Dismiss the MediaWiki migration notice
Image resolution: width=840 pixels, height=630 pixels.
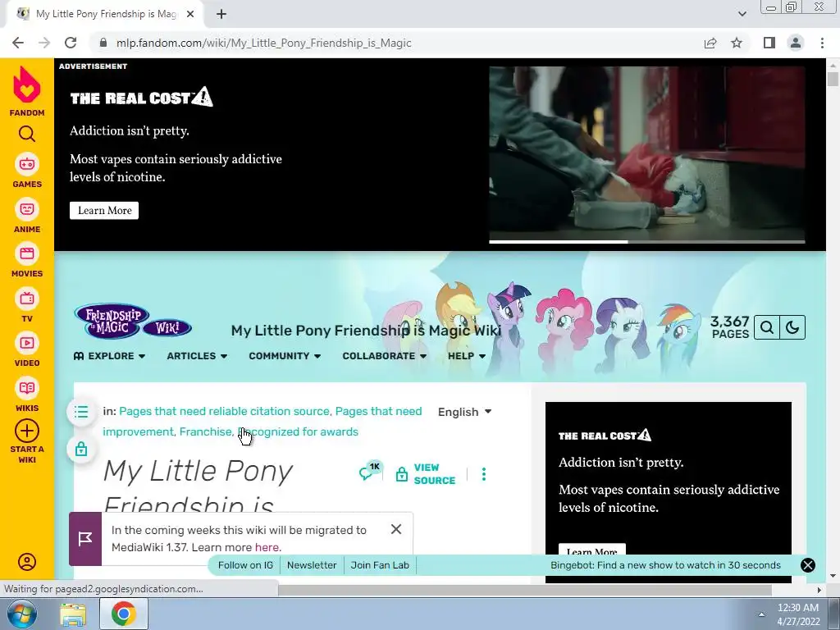(x=396, y=529)
